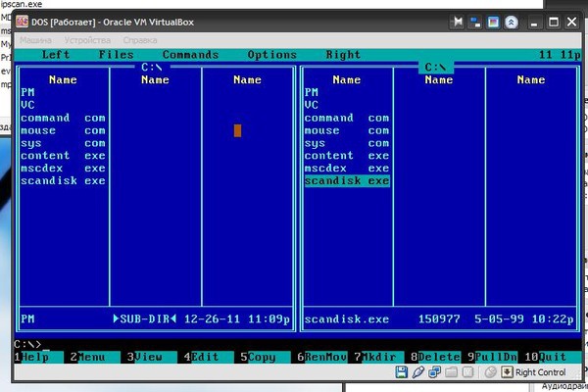Select VC directory in left panel

[64, 105]
